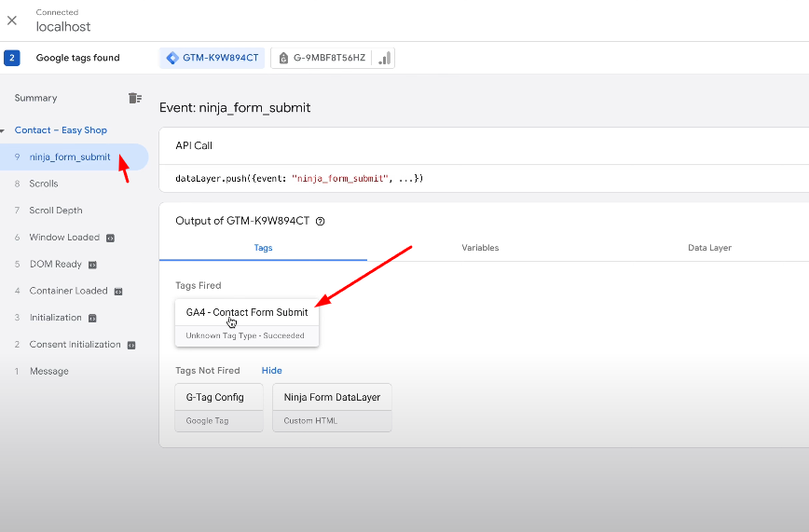Image resolution: width=809 pixels, height=532 pixels.
Task: Click the dataLayer.push API call code line
Action: tap(299, 179)
